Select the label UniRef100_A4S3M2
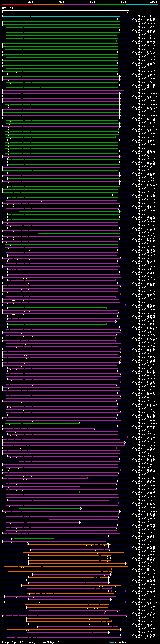160x644 pixels. click(x=143, y=74)
